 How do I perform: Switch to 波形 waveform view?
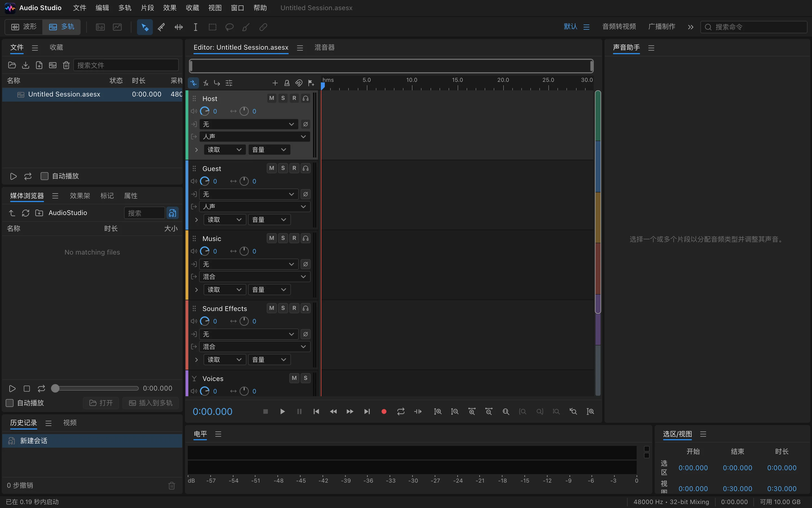pyautogui.click(x=24, y=27)
